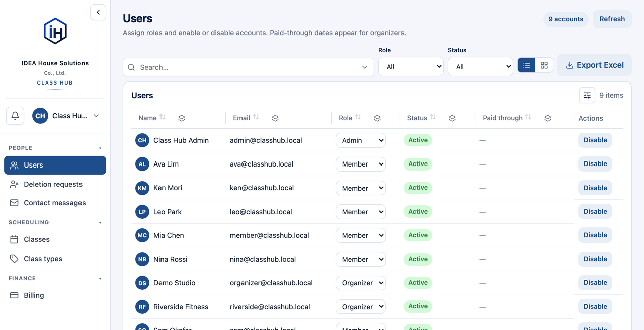Disable Demo Studio account
Screen dimensions: 644x330
(x=595, y=283)
